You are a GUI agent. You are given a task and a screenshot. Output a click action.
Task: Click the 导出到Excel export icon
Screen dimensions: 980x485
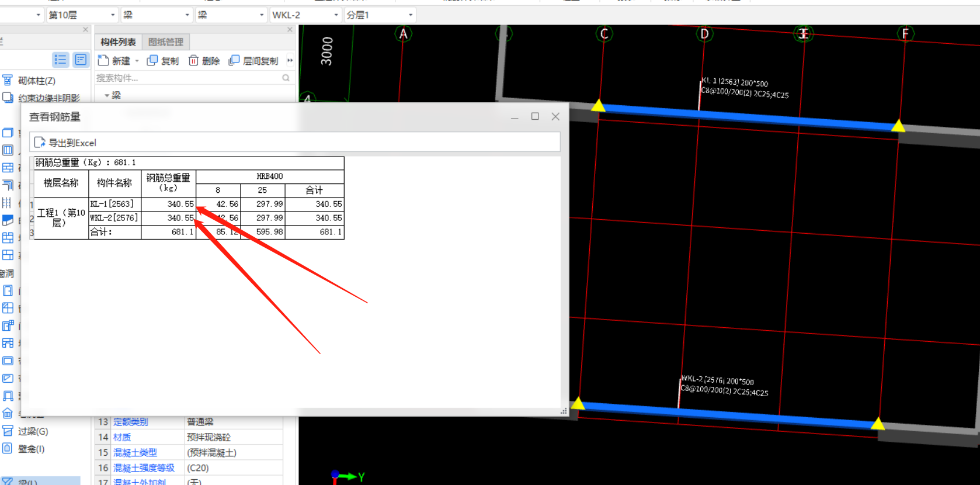click(40, 142)
